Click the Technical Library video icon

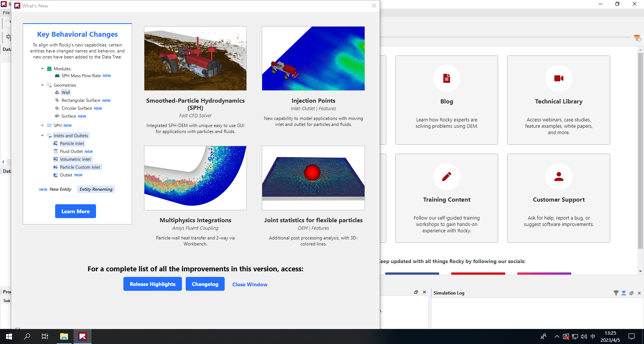point(558,78)
